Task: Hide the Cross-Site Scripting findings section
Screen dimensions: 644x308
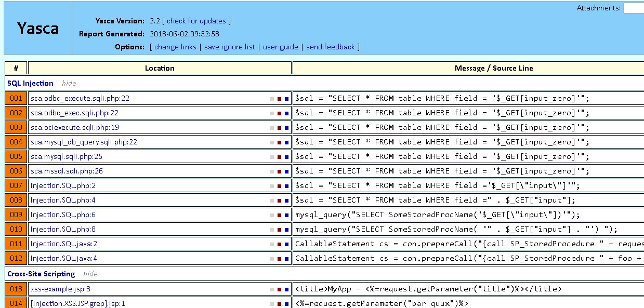Action: (91, 274)
